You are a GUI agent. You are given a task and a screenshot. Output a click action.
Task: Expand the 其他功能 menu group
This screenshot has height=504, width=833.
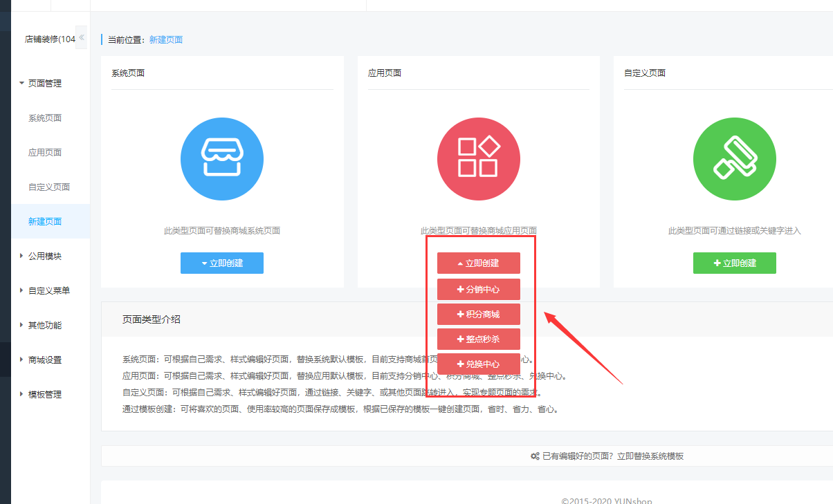tap(44, 325)
